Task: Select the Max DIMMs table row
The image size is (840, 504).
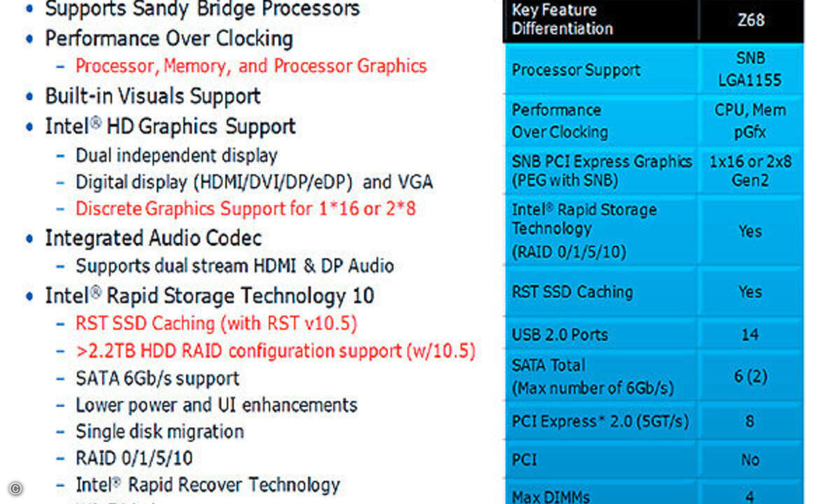Action: coord(653,493)
